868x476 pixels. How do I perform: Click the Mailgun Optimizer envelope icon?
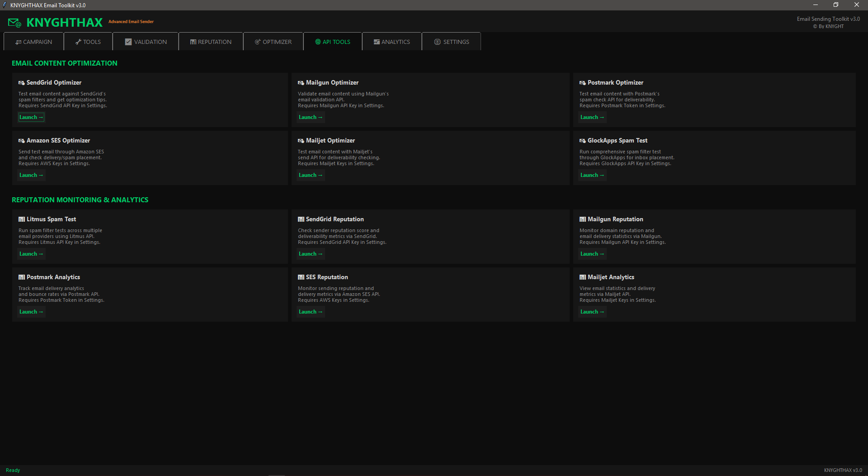click(301, 83)
